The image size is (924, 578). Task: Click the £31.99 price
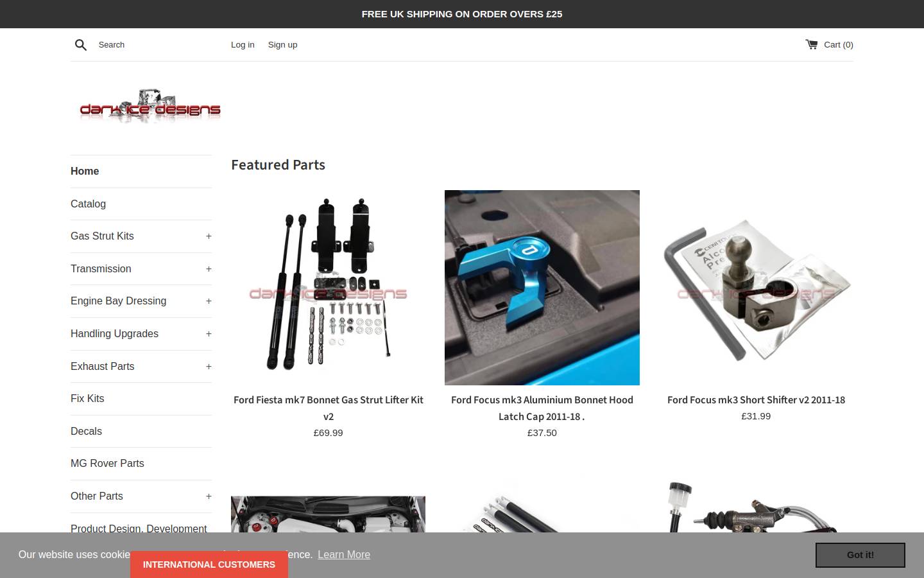tap(756, 416)
